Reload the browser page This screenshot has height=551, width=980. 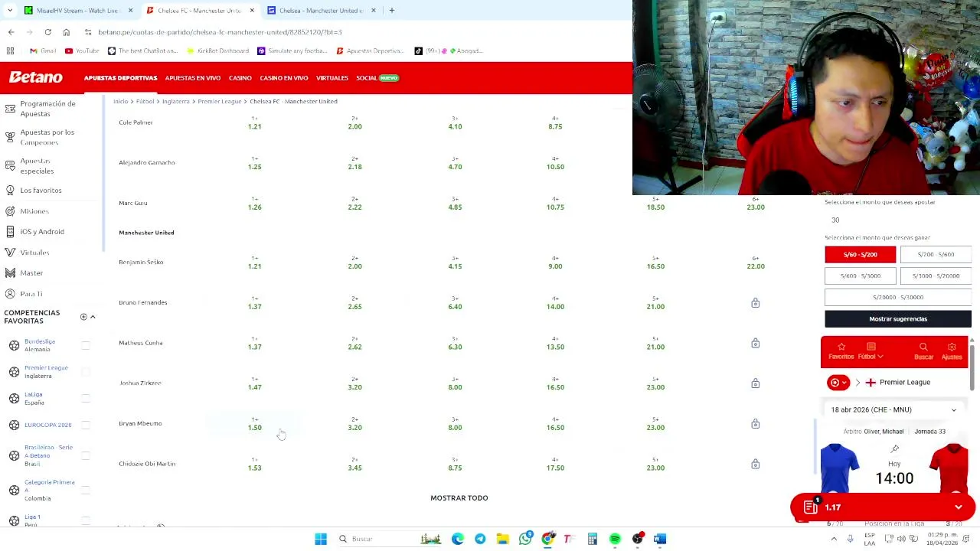coord(47,32)
